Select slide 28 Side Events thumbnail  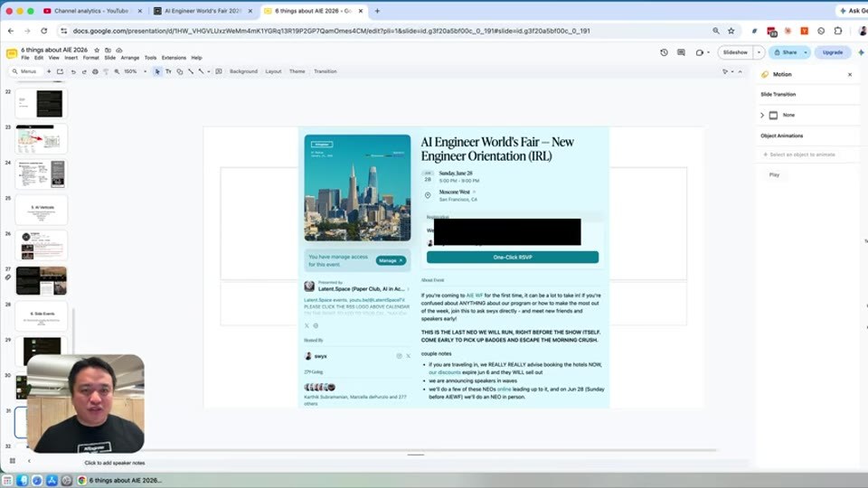[41, 316]
